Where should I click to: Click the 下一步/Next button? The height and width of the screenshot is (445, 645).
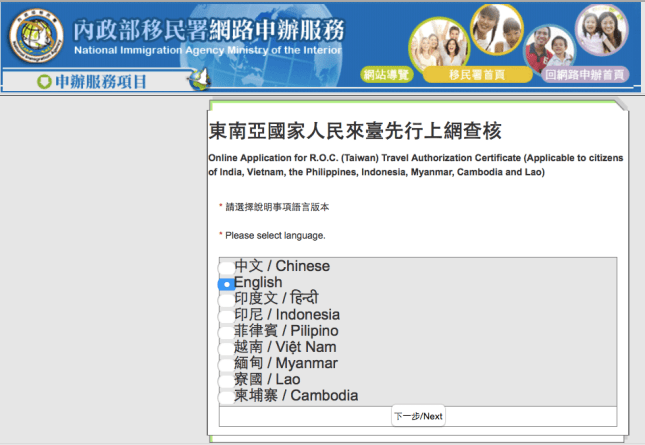tap(418, 416)
